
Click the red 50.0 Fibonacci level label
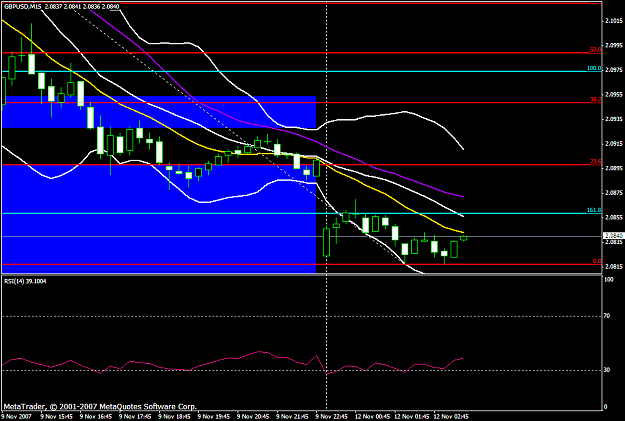pos(595,50)
